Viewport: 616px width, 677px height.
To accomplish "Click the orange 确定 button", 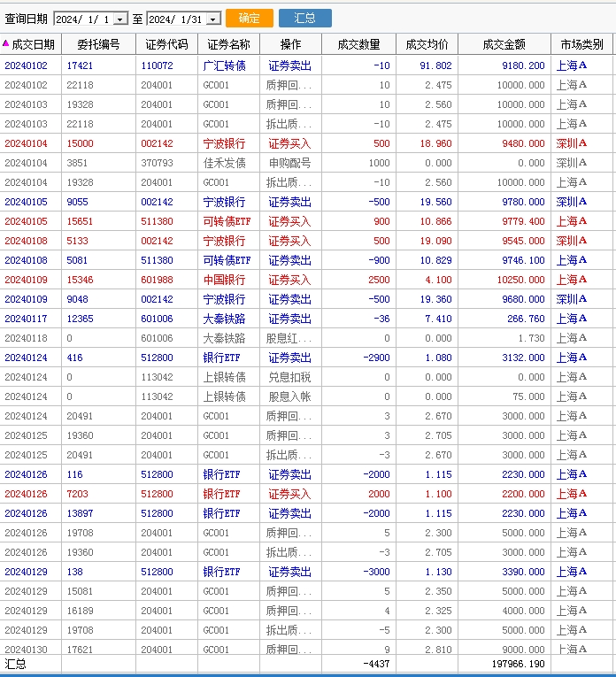I will pyautogui.click(x=249, y=18).
